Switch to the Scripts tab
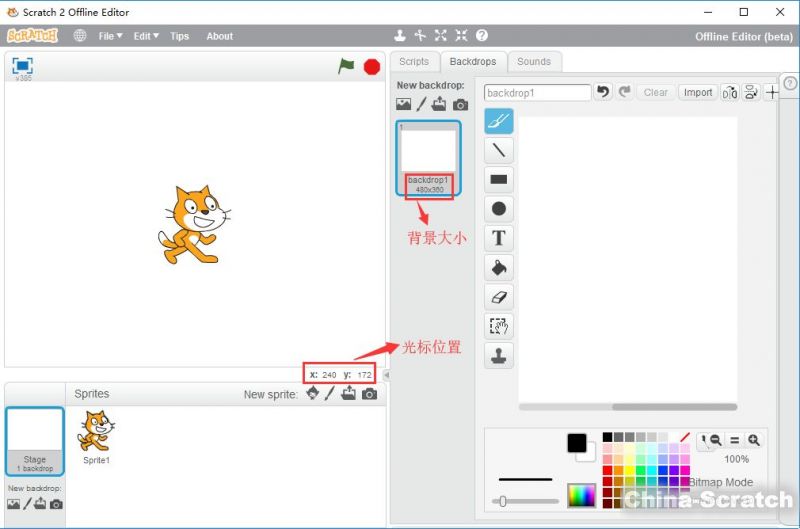Screen dimensions: 800x529 [413, 62]
